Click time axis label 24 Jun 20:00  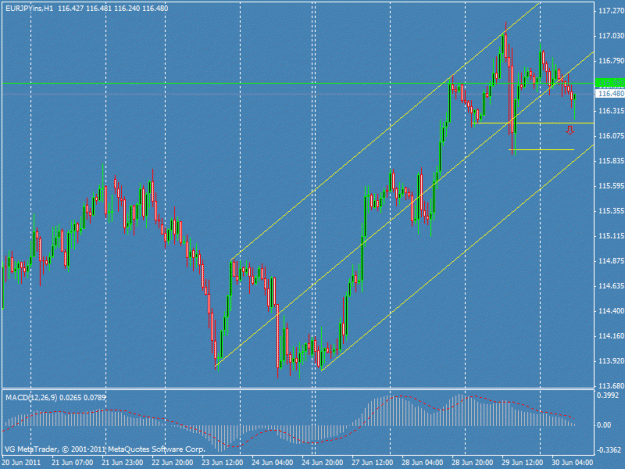click(x=322, y=463)
